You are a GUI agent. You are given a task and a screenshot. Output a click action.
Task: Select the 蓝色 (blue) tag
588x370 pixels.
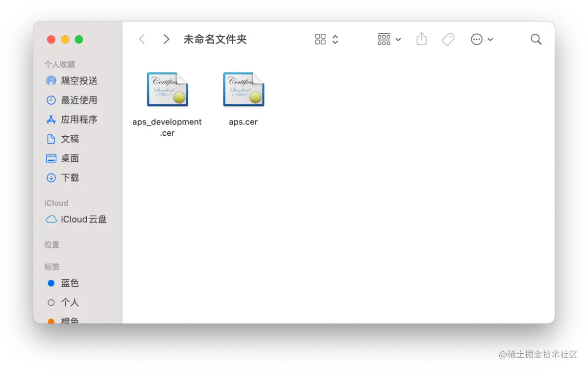point(69,283)
